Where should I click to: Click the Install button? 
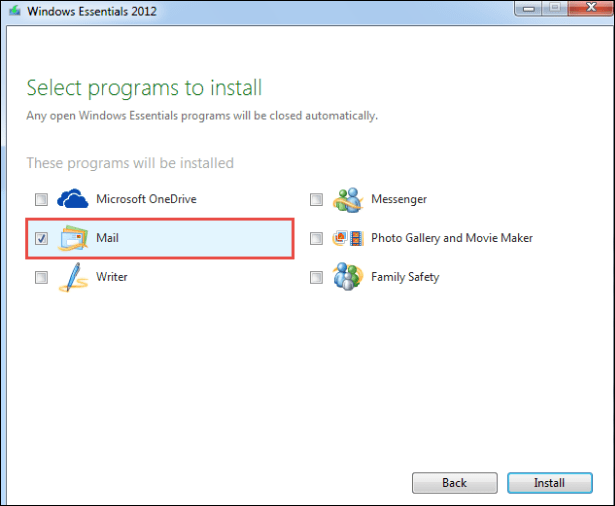tap(549, 483)
